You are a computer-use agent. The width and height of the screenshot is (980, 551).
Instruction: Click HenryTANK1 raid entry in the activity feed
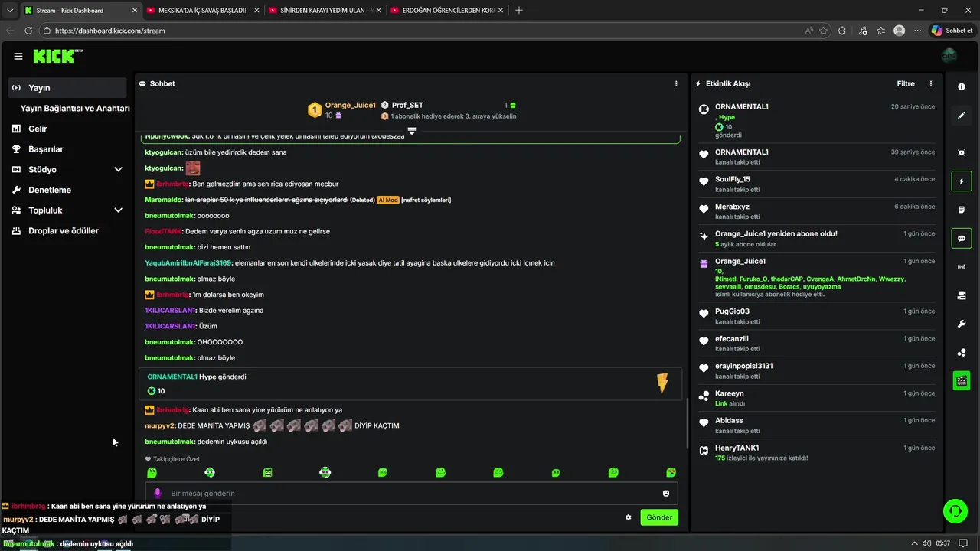(x=737, y=448)
